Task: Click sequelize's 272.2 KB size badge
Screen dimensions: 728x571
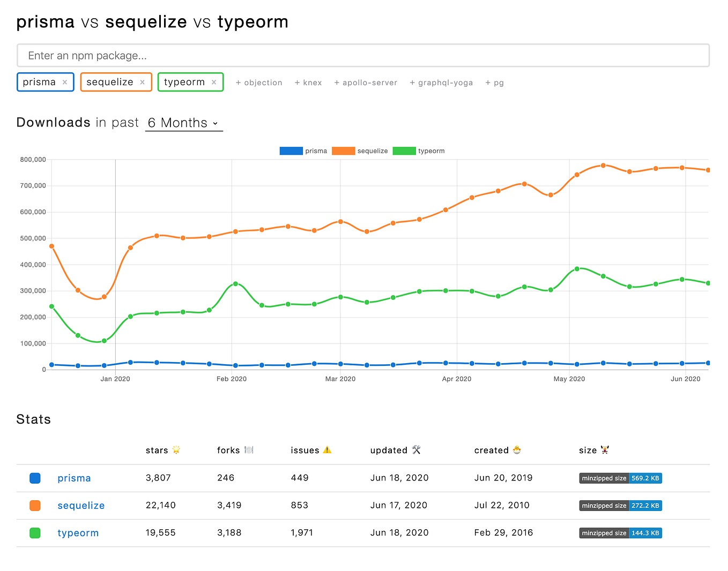Action: (x=620, y=505)
